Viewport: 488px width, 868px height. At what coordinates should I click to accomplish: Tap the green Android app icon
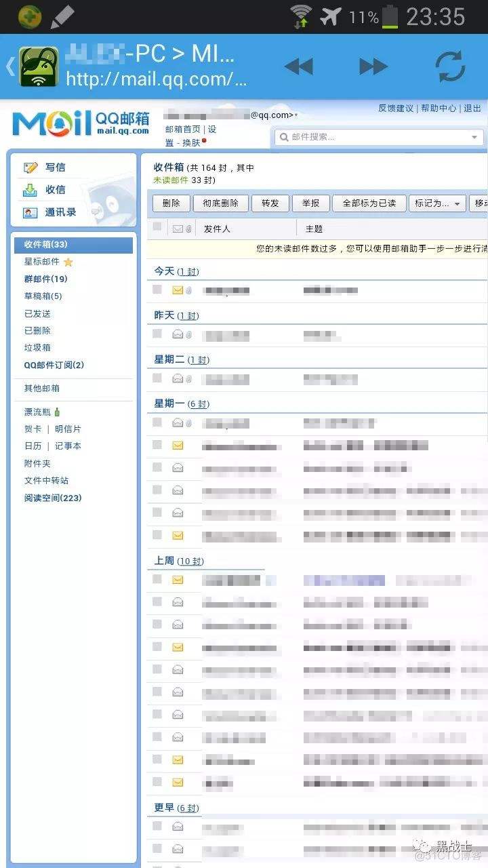[x=39, y=66]
